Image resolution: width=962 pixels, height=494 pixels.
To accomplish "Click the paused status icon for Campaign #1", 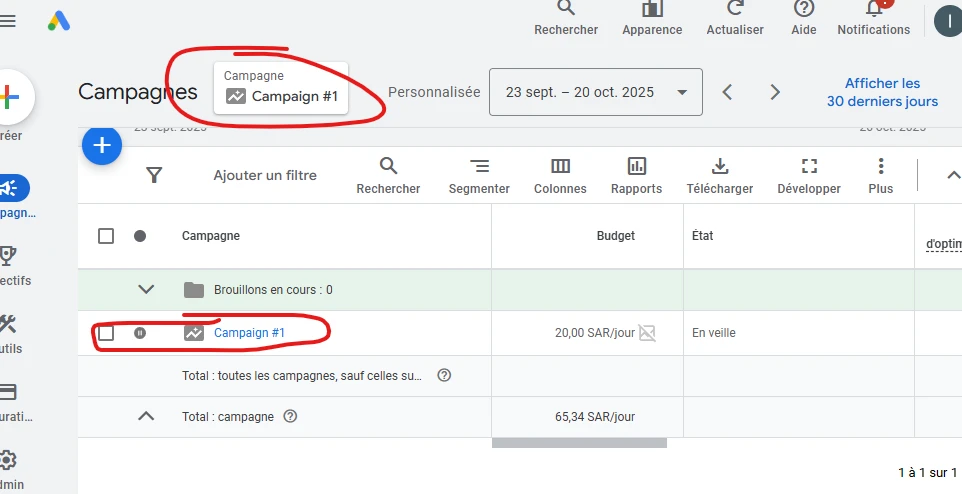I will (140, 333).
